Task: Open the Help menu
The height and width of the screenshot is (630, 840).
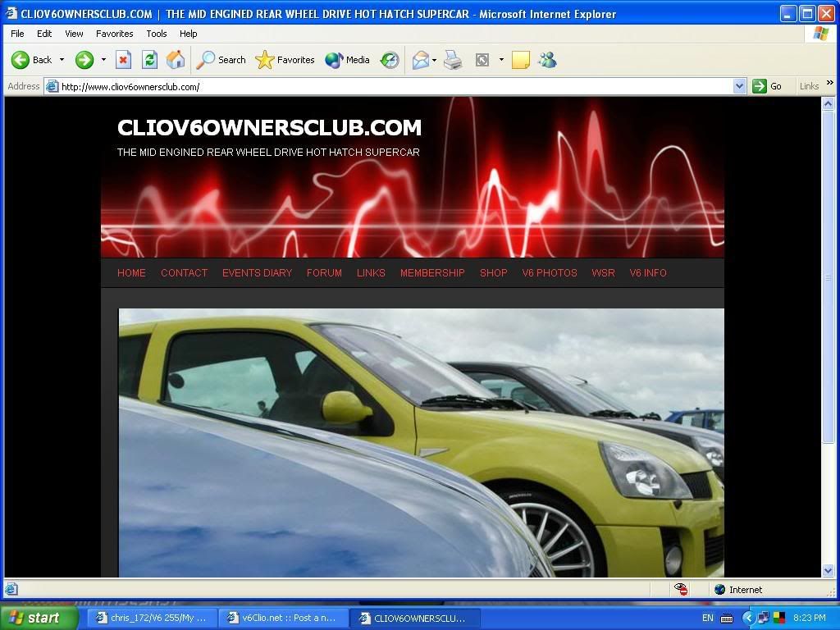Action: pyautogui.click(x=188, y=34)
